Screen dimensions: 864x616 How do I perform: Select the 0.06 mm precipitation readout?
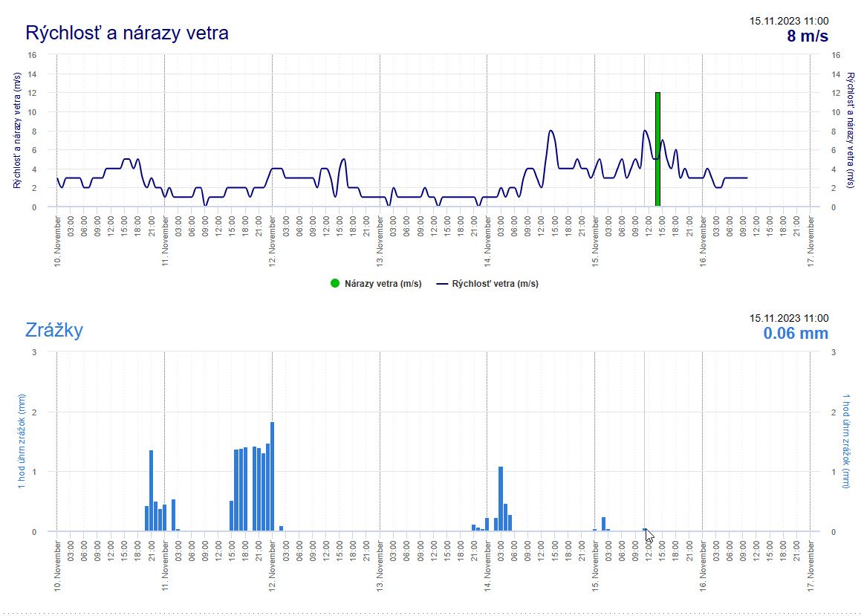pos(795,334)
